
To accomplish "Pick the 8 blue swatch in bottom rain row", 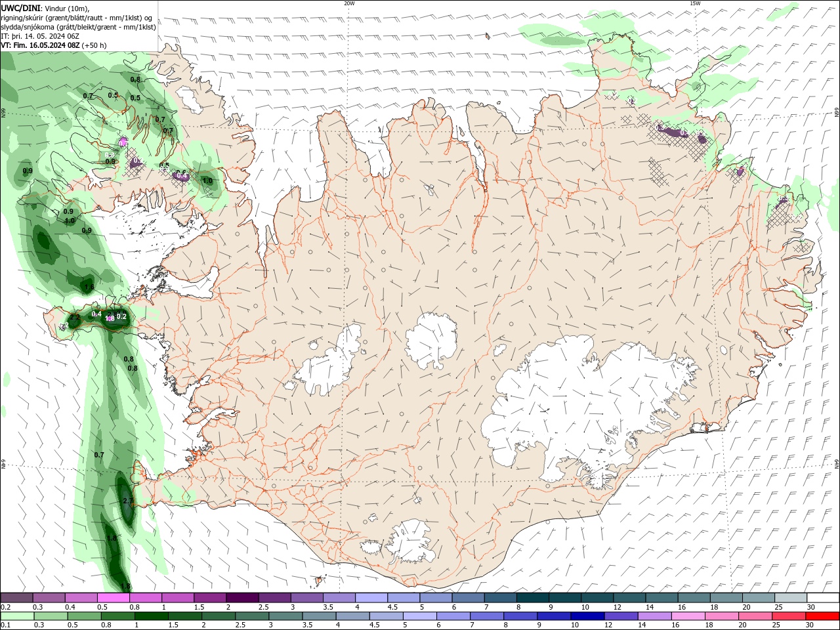I will coord(520,616).
